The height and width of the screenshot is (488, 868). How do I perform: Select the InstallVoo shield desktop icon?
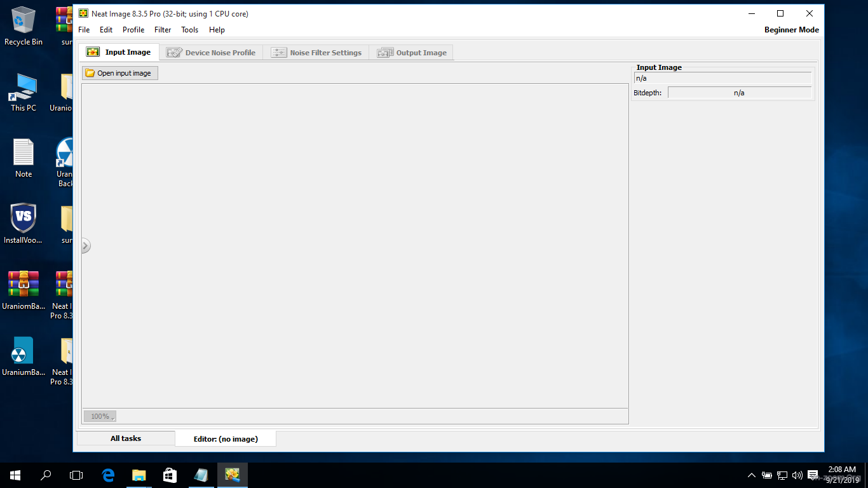(24, 224)
